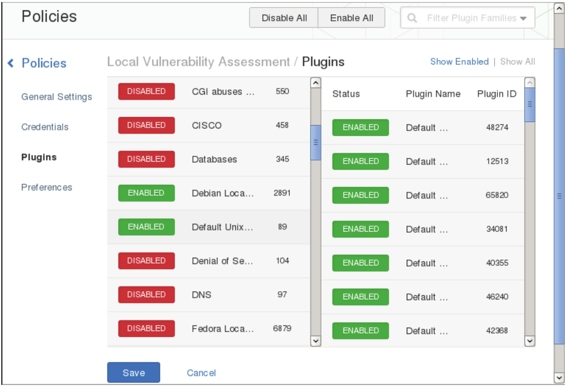The height and width of the screenshot is (387, 566).
Task: Click page scrollbar down arrow
Action: click(x=559, y=378)
